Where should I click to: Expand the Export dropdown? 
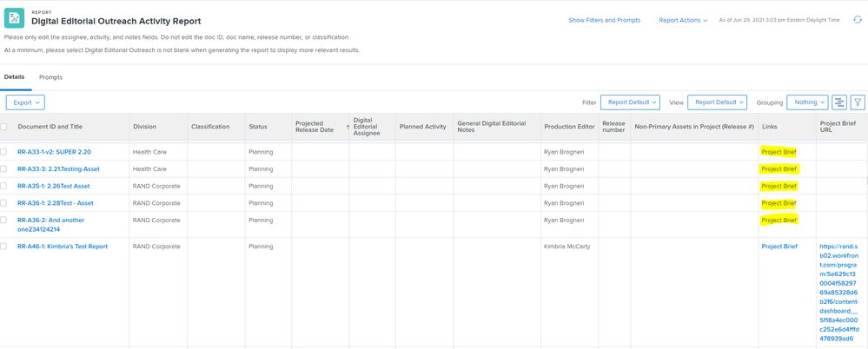[25, 102]
